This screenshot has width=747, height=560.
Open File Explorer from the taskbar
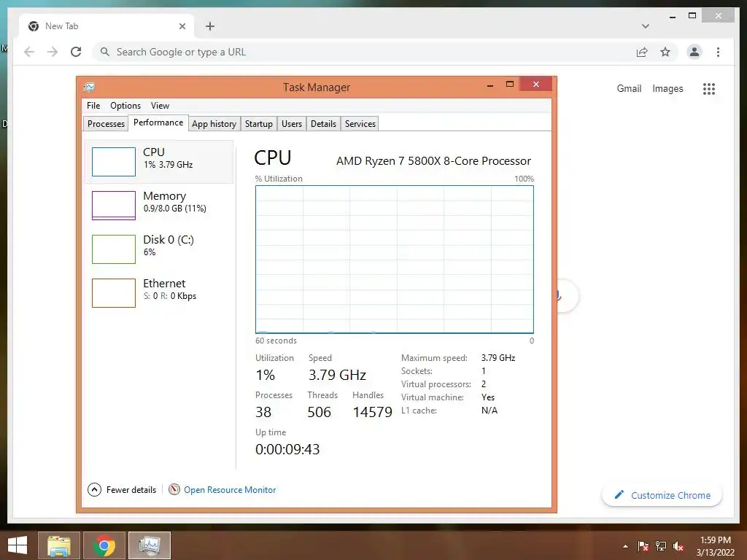pos(59,545)
